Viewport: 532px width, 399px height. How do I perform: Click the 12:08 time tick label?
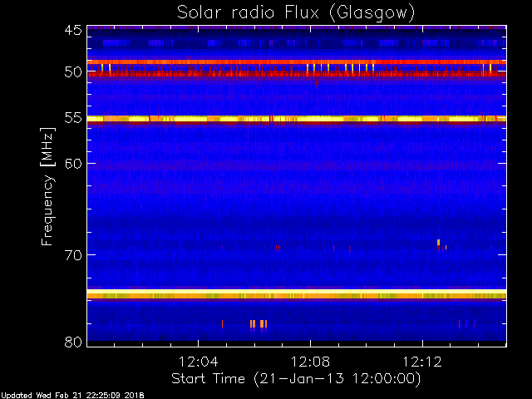pyautogui.click(x=310, y=362)
